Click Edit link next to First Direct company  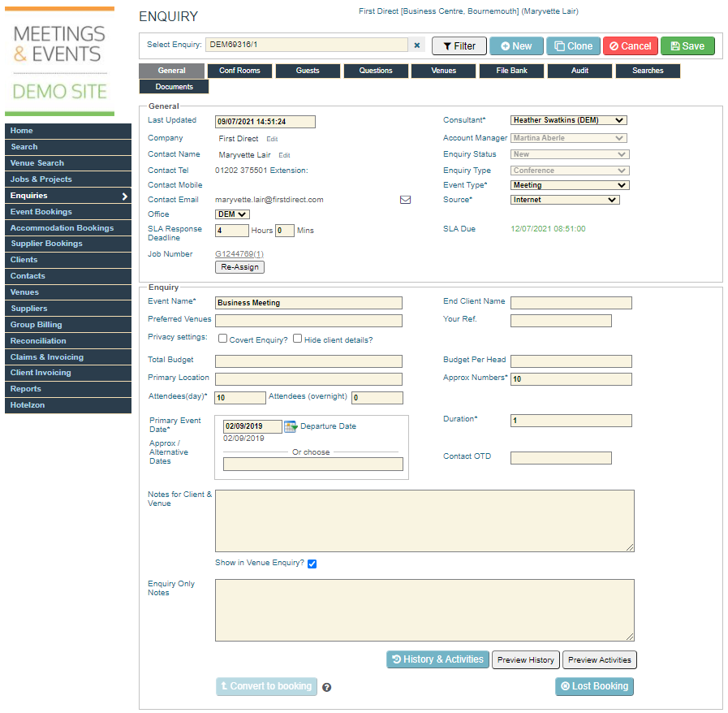pyautogui.click(x=272, y=139)
